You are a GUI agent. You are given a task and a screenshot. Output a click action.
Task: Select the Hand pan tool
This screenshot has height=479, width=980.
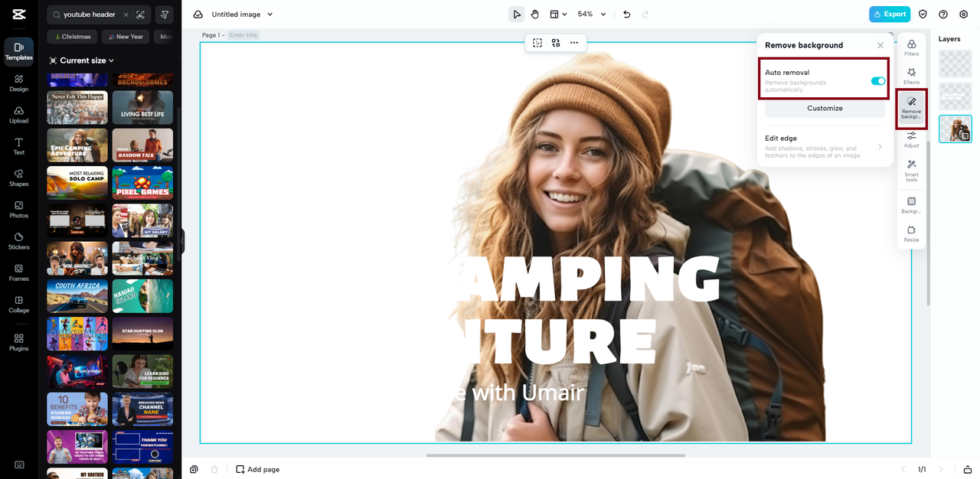[535, 15]
